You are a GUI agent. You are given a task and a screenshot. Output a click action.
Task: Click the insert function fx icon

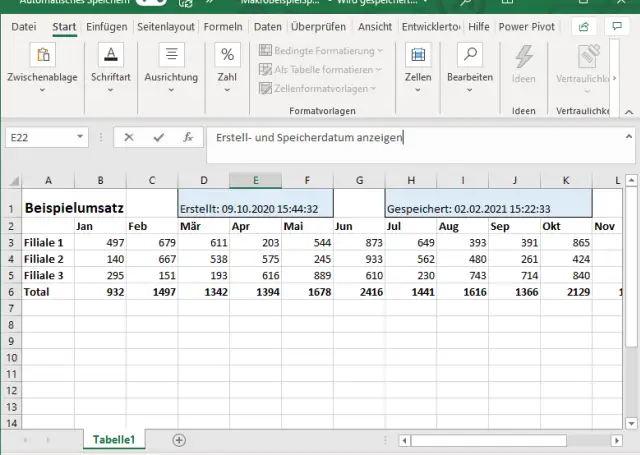tap(187, 138)
